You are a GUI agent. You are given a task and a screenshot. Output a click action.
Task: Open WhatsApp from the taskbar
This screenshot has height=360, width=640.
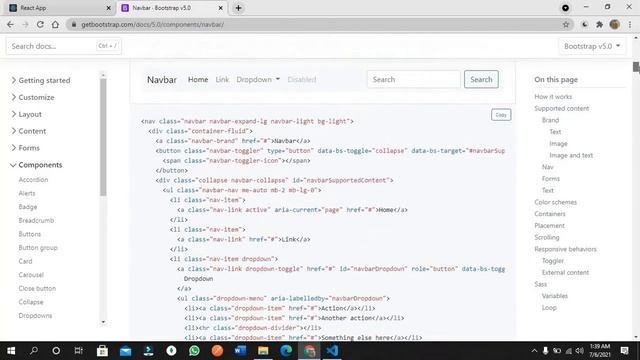(194, 351)
